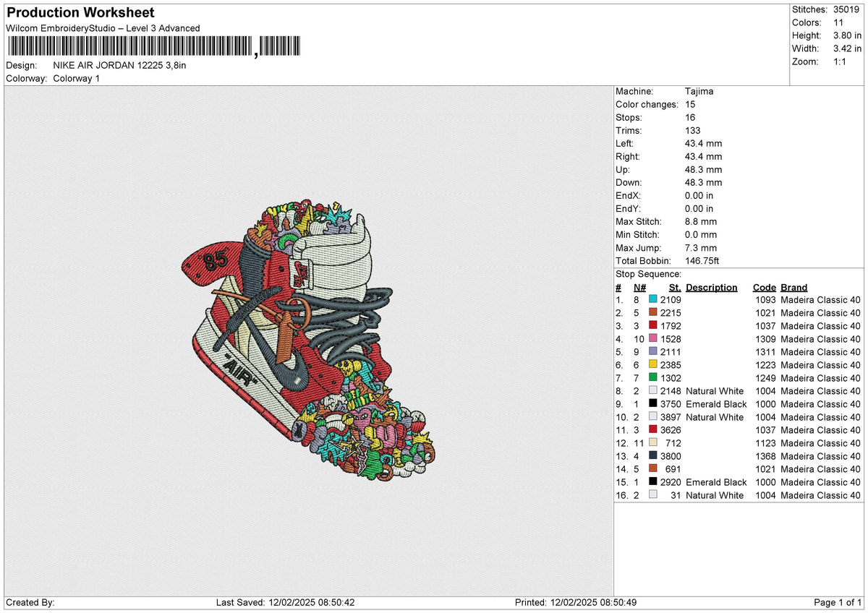The width and height of the screenshot is (868, 613).
Task: Select stitch count "3897" in stop 10
Action: tap(671, 417)
